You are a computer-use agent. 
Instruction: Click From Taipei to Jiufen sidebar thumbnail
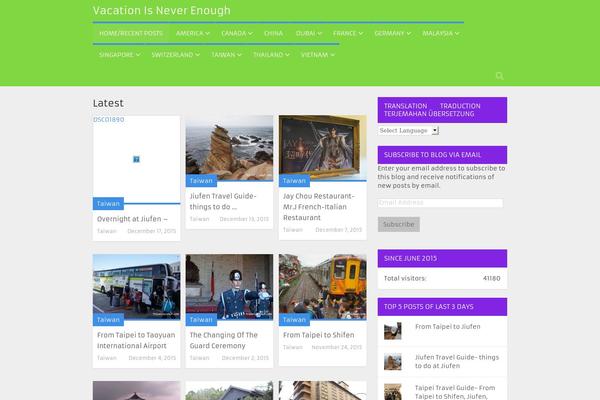(393, 331)
